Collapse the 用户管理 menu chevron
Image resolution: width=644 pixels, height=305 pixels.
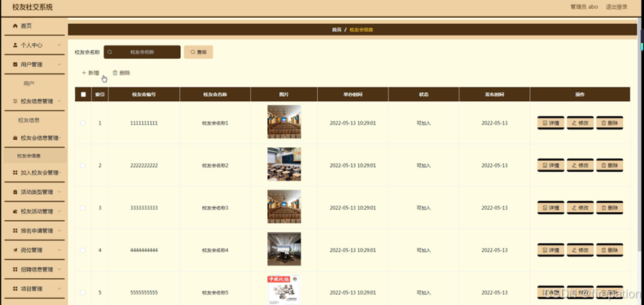60,65
